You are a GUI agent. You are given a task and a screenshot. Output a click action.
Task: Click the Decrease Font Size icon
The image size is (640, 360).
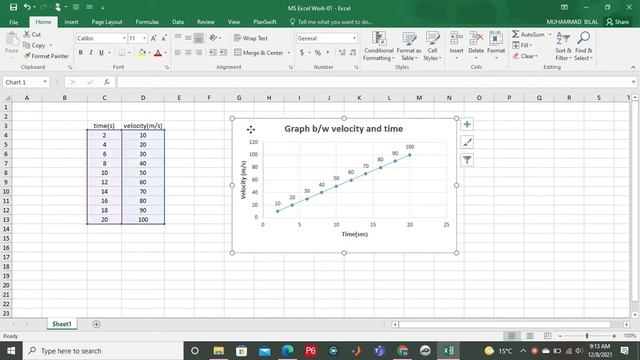pyautogui.click(x=164, y=38)
